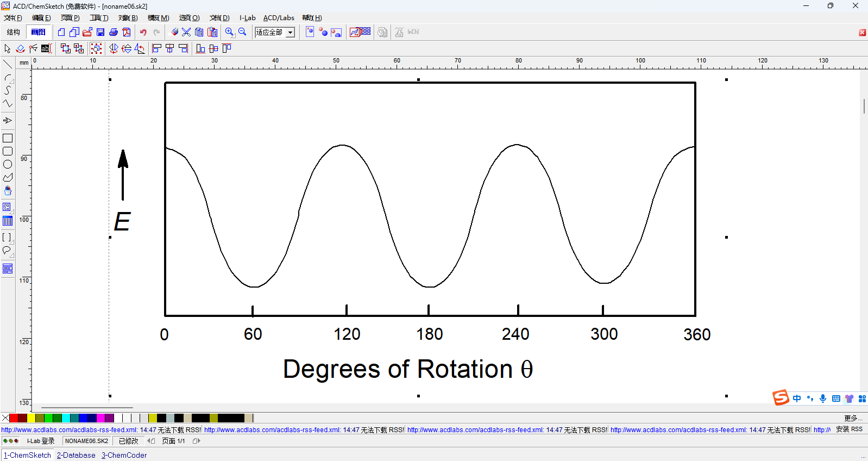
Task: Click the Save floppy disk icon
Action: coord(100,33)
